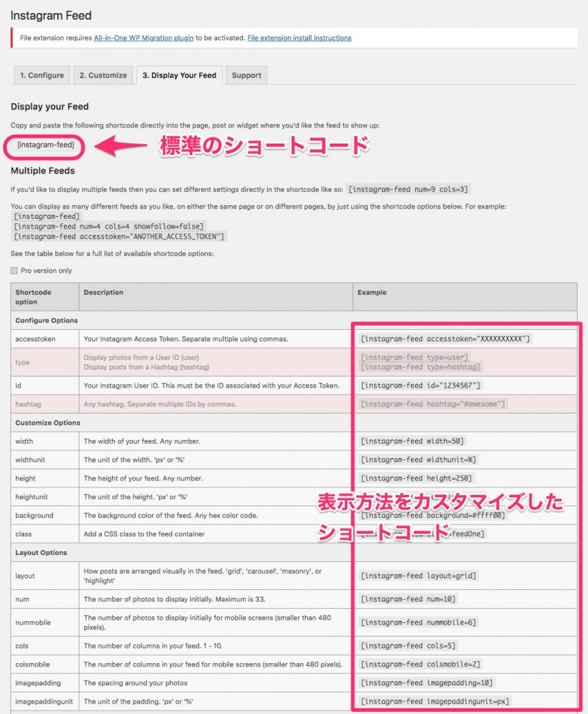The image size is (588, 714).
Task: Click the 'widthunit' option name cell
Action: [x=45, y=459]
